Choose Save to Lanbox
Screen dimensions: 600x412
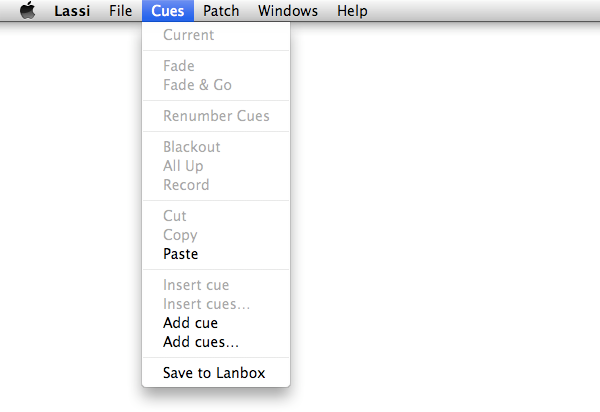coord(216,373)
